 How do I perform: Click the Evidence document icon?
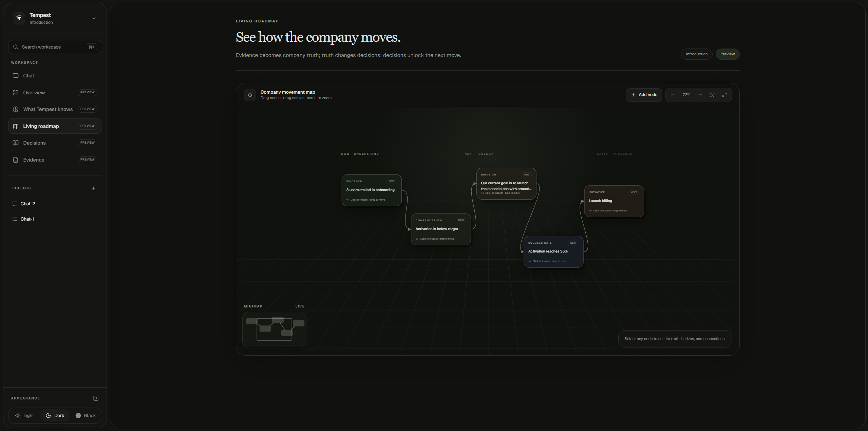16,160
